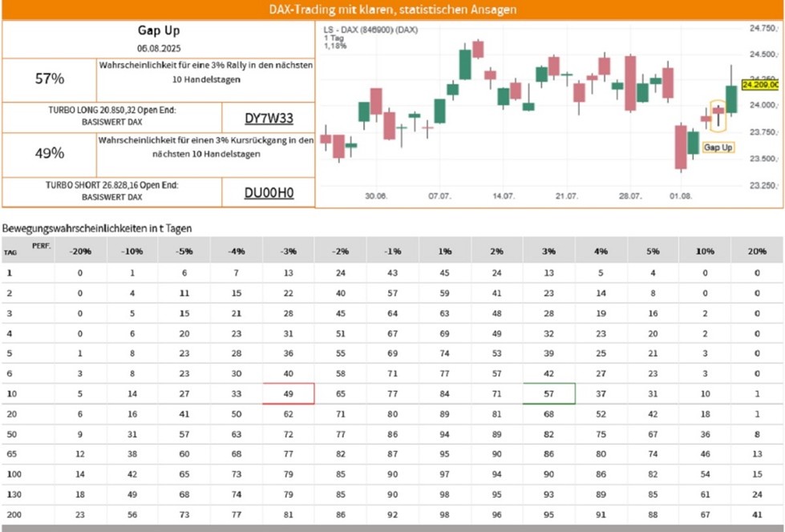
Task: Click the 24.000 price axis label
Action: pyautogui.click(x=763, y=105)
